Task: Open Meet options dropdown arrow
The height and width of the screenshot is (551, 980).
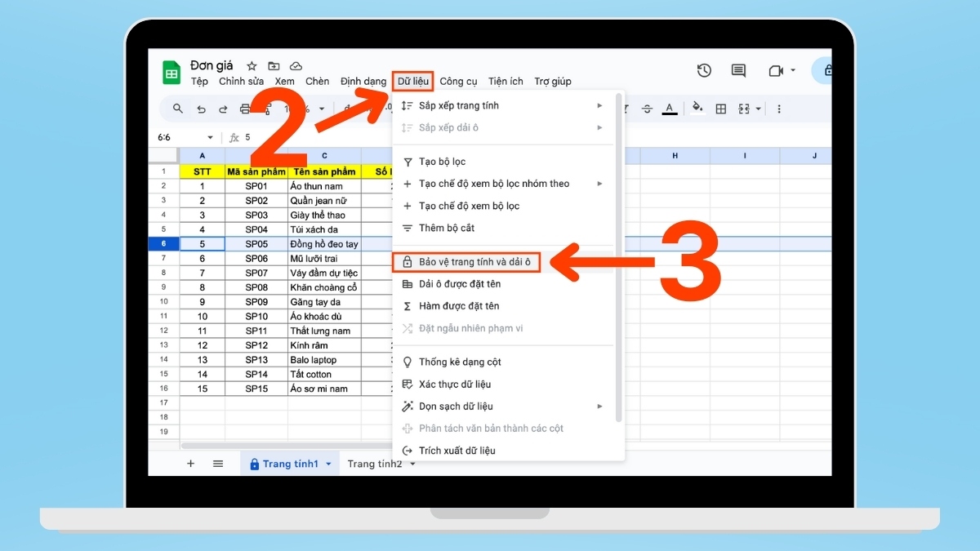Action: 793,71
